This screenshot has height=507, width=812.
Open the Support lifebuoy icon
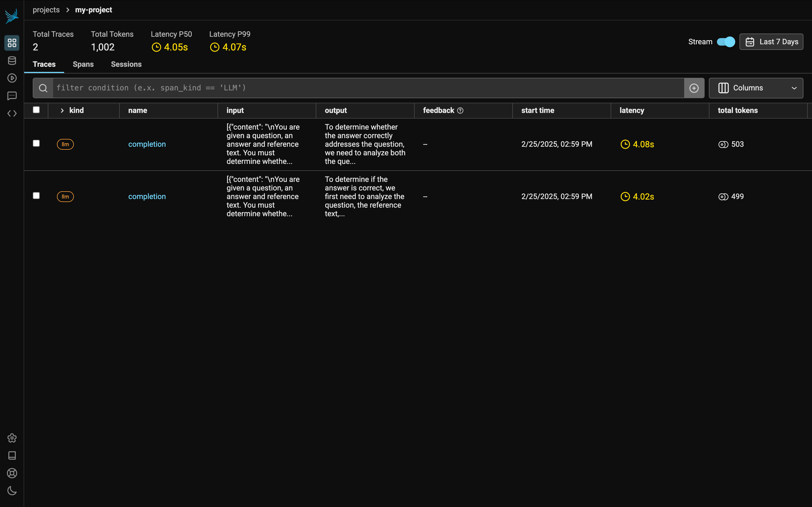pyautogui.click(x=12, y=473)
